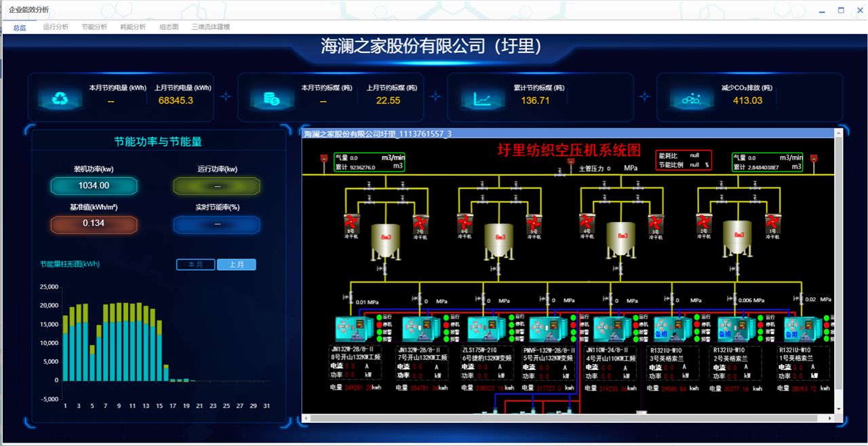
Task: Select the 7号开山132KW工频 compressor unit
Action: click(422, 329)
